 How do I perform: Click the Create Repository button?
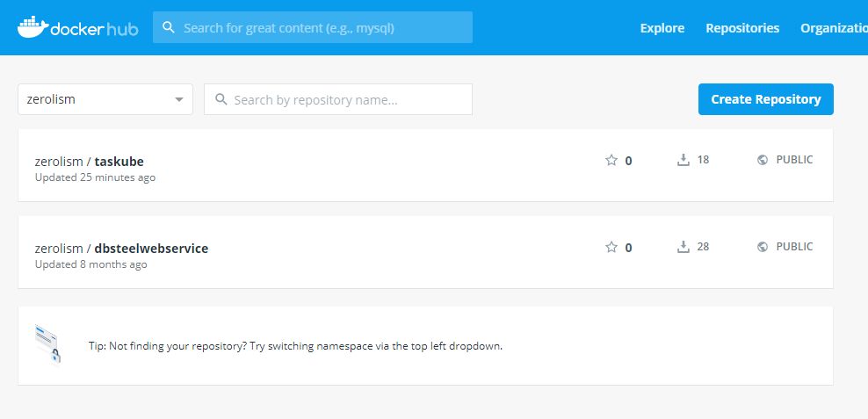click(765, 99)
